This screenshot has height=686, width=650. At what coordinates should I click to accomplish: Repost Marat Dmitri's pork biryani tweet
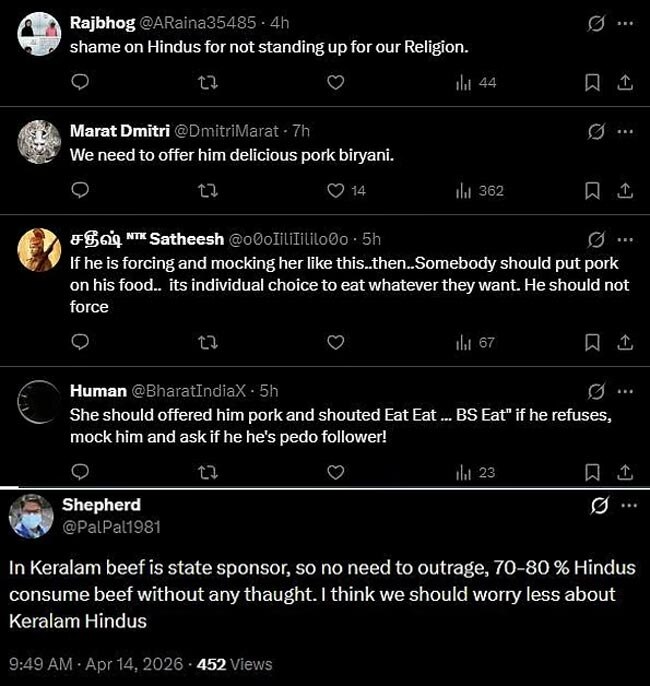208,190
